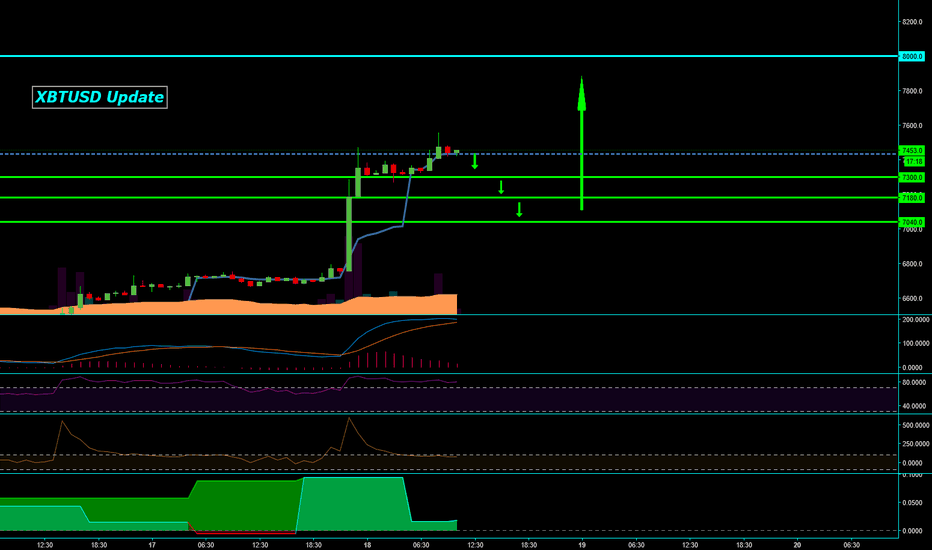This screenshot has width=932, height=550.
Task: Select the green 7040.0 price label
Action: [x=912, y=222]
